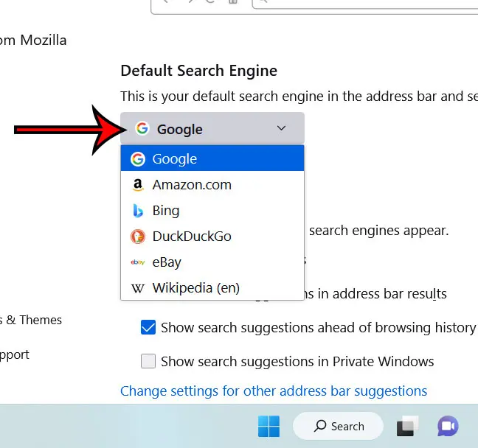The height and width of the screenshot is (448, 478).
Task: Click the eBay logo icon
Action: (x=137, y=262)
